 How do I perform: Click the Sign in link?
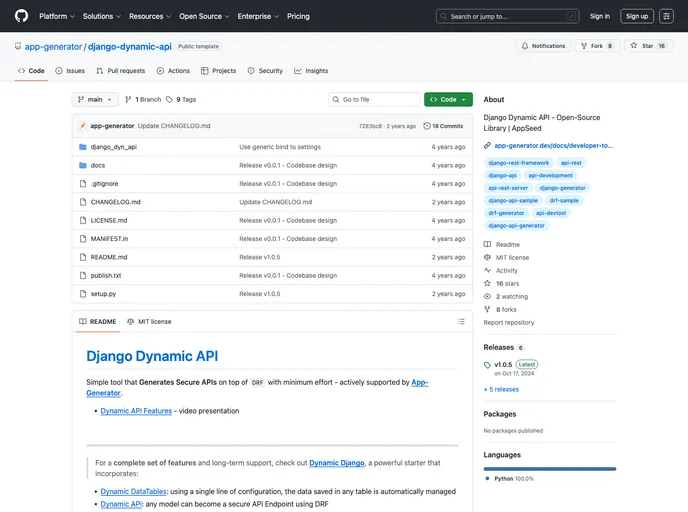tap(600, 16)
